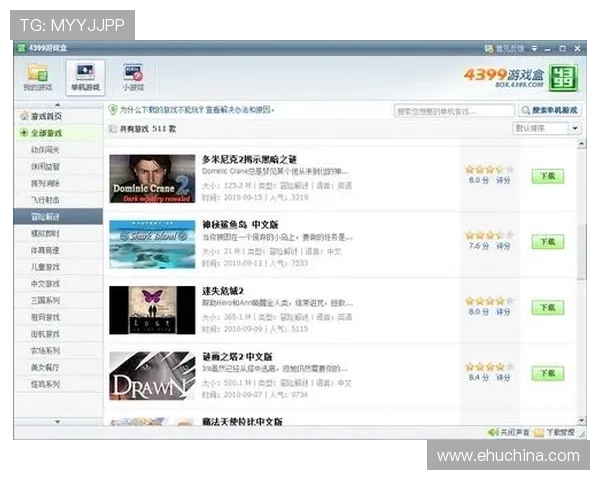
Task: Download 迷失危城2 with 下载 button
Action: pos(548,308)
